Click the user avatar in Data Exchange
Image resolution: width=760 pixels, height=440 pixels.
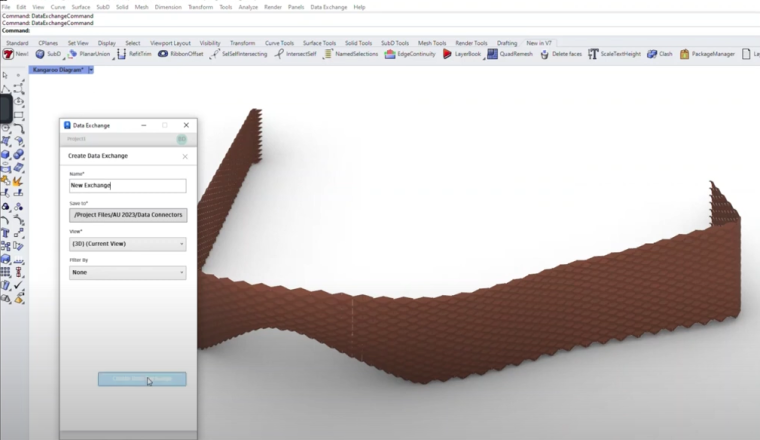click(182, 139)
